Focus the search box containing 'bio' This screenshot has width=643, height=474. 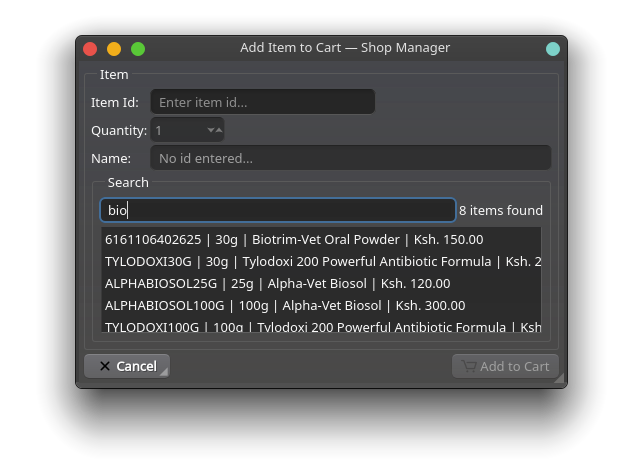[278, 210]
